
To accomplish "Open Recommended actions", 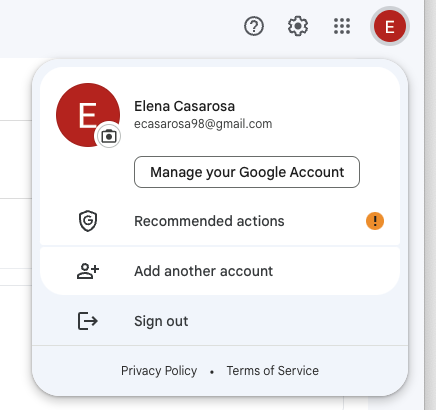I will click(x=220, y=221).
